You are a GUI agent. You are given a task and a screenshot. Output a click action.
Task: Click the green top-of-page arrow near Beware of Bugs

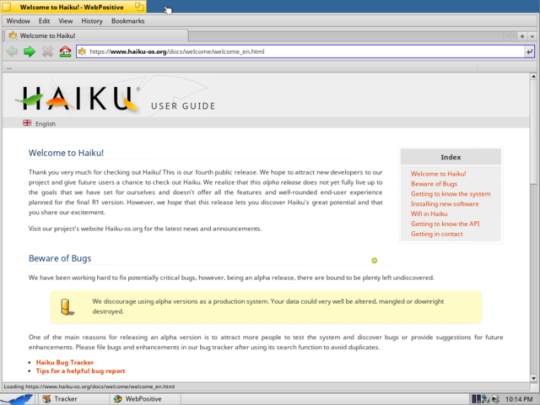(x=374, y=261)
